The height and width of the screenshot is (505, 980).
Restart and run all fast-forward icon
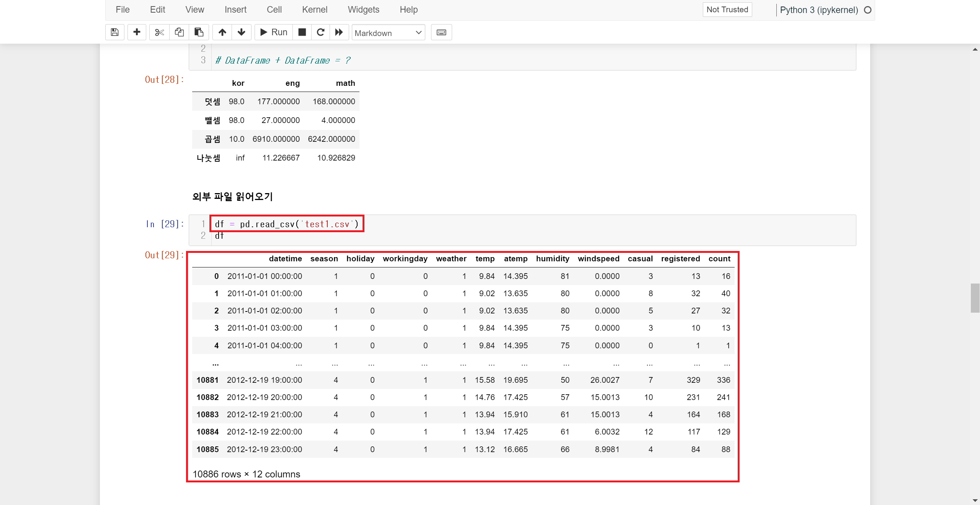[x=339, y=32]
